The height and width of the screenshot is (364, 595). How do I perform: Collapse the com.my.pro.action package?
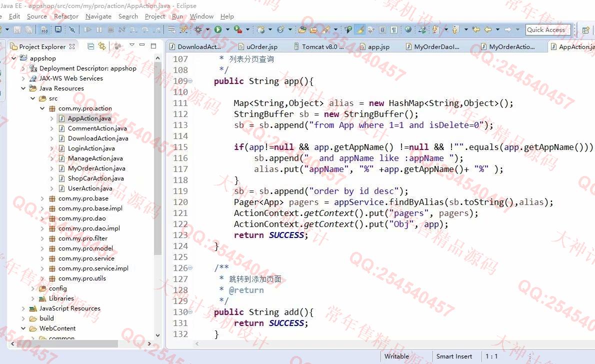point(42,108)
